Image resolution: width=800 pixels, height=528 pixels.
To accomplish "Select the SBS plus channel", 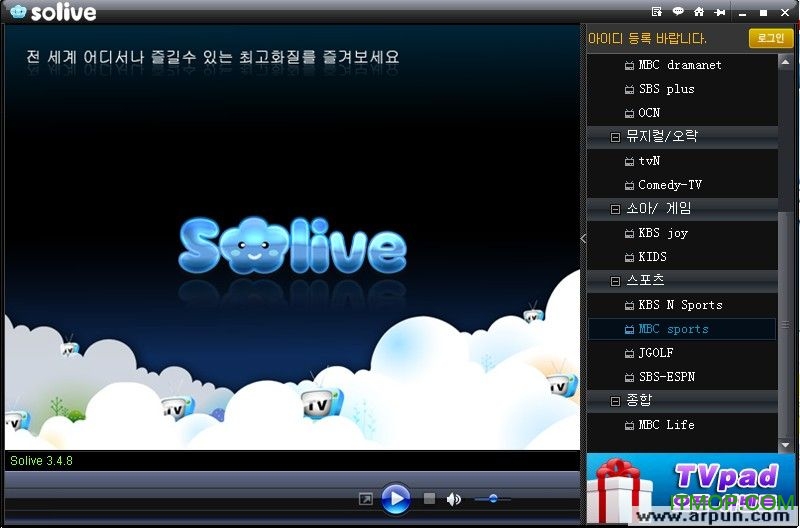I will pyautogui.click(x=682, y=89).
